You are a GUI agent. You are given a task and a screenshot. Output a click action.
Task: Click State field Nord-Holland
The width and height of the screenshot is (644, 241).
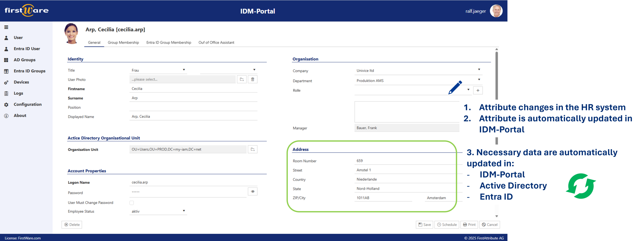tap(408, 188)
